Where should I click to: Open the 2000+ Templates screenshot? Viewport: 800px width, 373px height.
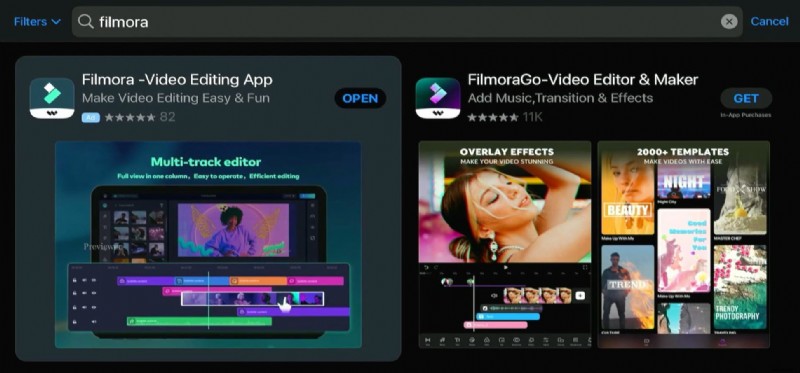[x=684, y=244]
